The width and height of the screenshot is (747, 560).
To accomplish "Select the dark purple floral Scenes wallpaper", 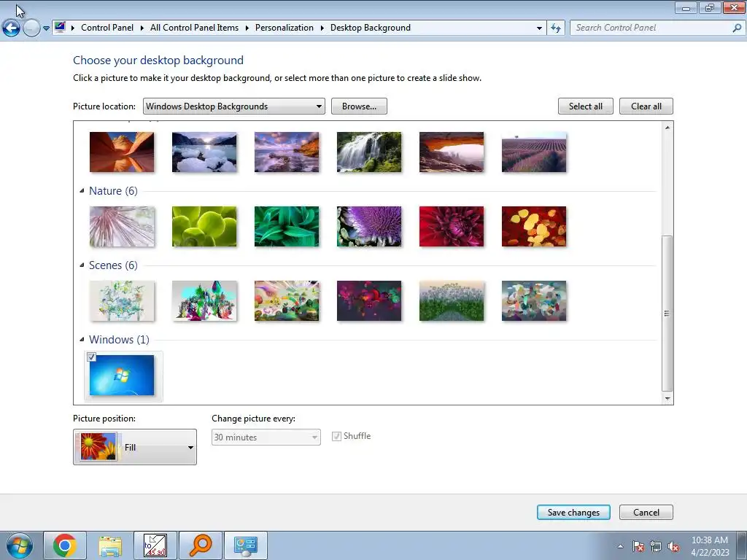I will 369,300.
